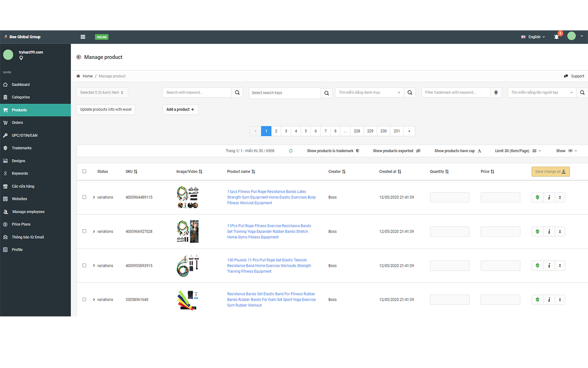The height and width of the screenshot is (368, 588).
Task: Click the keyword search magnifier icon
Action: tap(237, 92)
